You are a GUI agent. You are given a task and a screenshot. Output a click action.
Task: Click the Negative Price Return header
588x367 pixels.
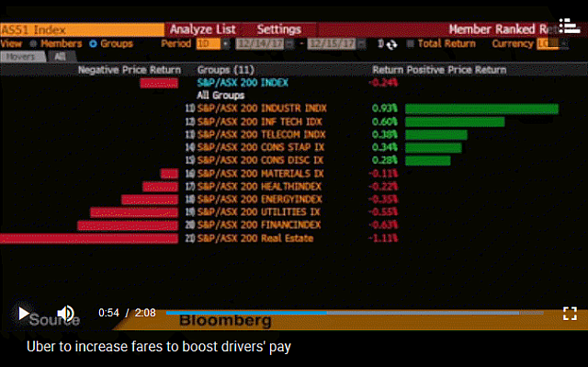(x=130, y=70)
